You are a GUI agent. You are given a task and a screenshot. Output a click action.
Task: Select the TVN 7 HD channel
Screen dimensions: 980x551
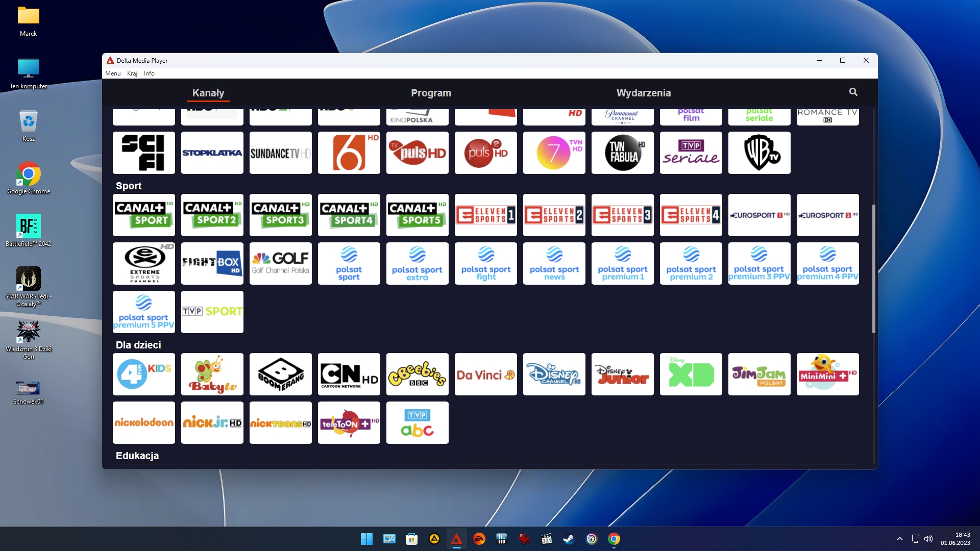[x=554, y=153]
